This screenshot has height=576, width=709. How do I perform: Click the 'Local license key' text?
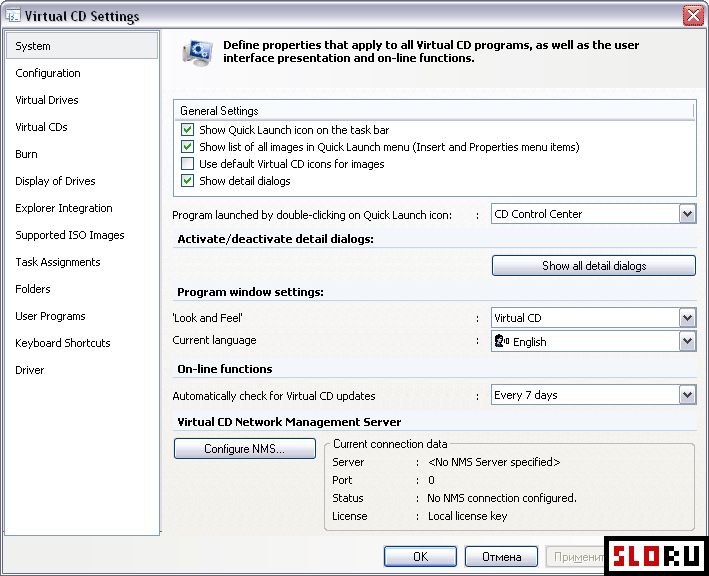[x=468, y=516]
